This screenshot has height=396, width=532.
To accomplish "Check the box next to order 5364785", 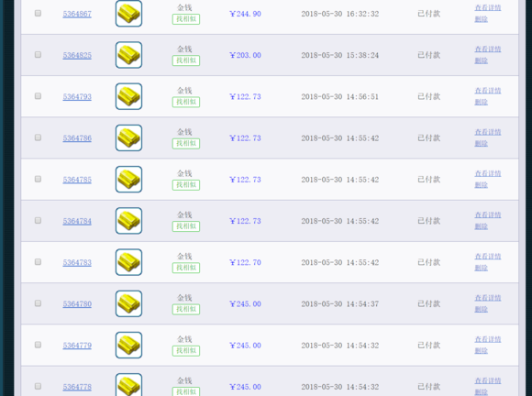I will tap(38, 179).
